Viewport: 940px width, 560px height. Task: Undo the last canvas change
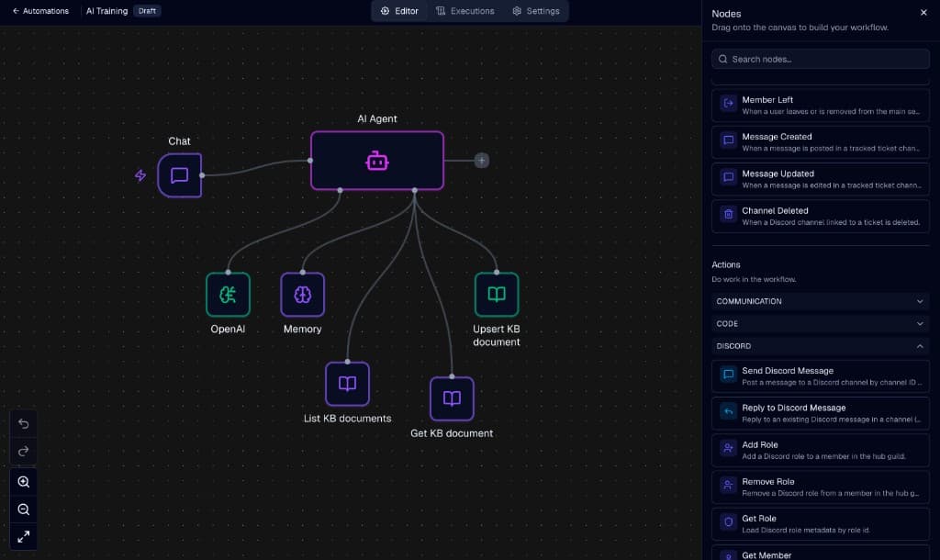(x=23, y=424)
